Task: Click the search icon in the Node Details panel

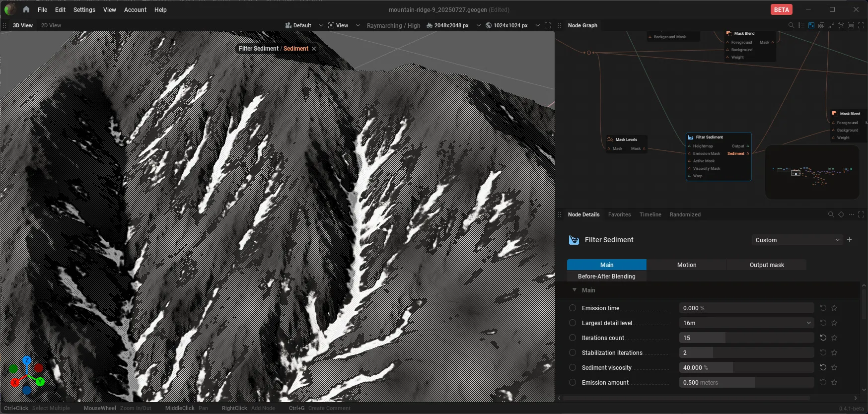Action: 831,214
